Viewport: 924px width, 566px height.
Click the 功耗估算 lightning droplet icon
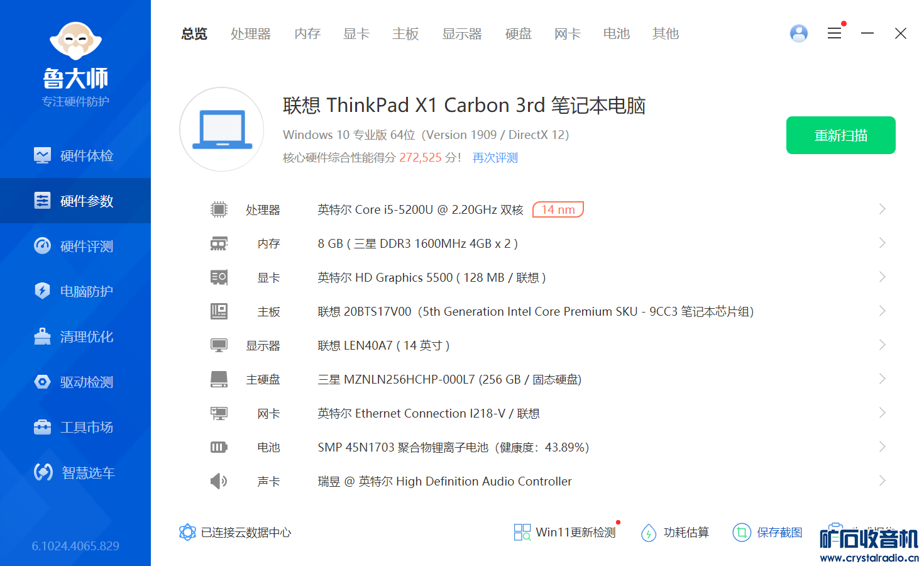(x=649, y=533)
